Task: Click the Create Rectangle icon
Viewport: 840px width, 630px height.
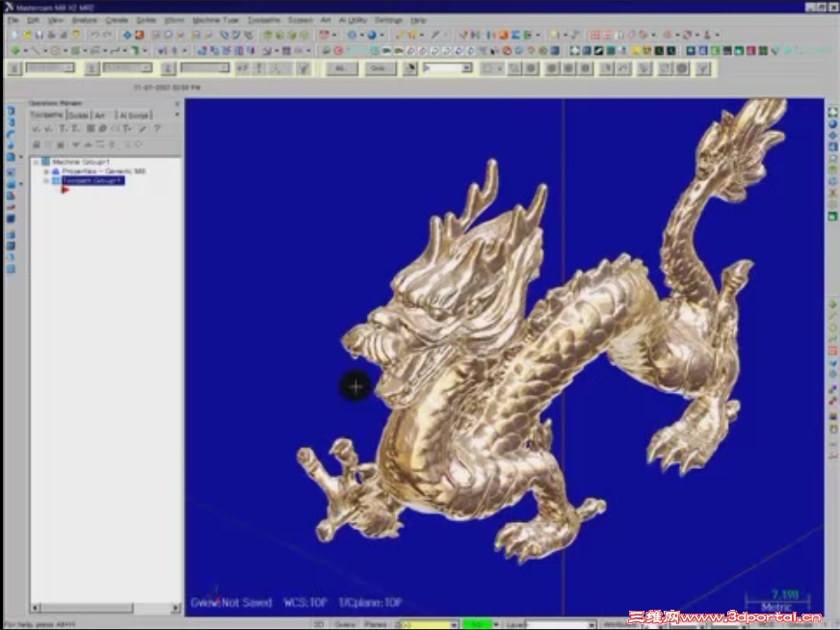Action: point(75,50)
